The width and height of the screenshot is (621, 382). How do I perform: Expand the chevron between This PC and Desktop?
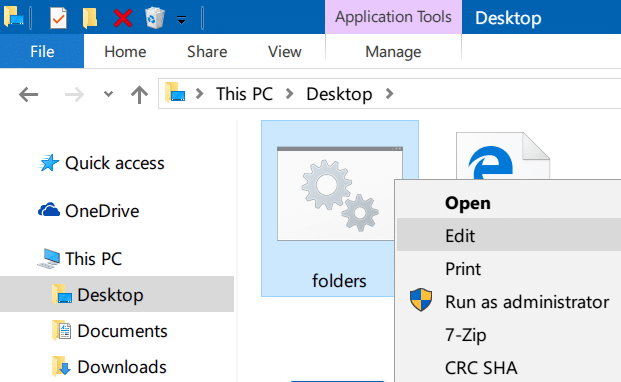290,94
